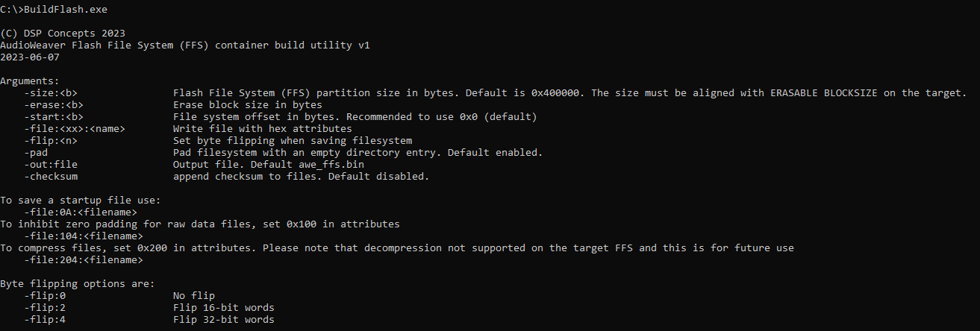Click the -file:104:<filename> example
The image size is (980, 331).
click(83, 236)
